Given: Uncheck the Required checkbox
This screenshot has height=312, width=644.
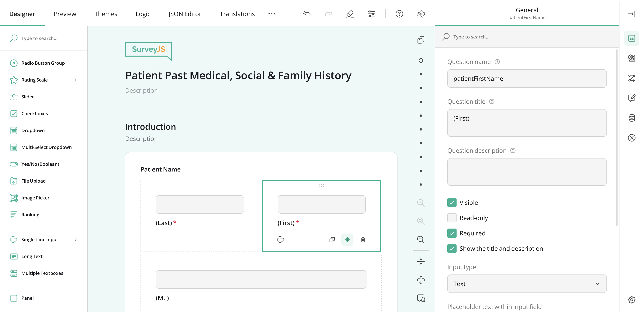Looking at the screenshot, I should (x=452, y=233).
